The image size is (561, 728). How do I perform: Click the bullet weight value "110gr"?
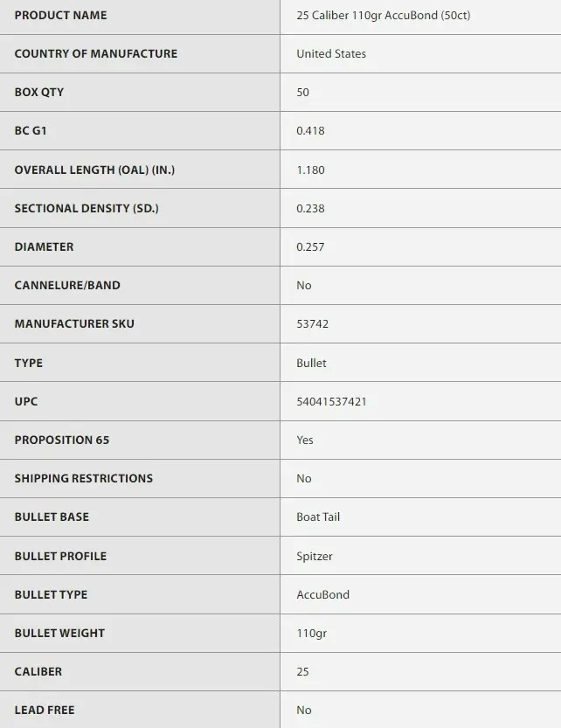tap(310, 633)
